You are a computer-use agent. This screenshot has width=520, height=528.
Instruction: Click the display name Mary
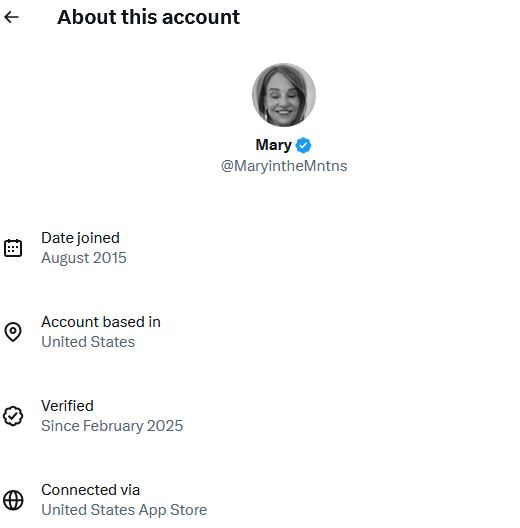coord(273,145)
